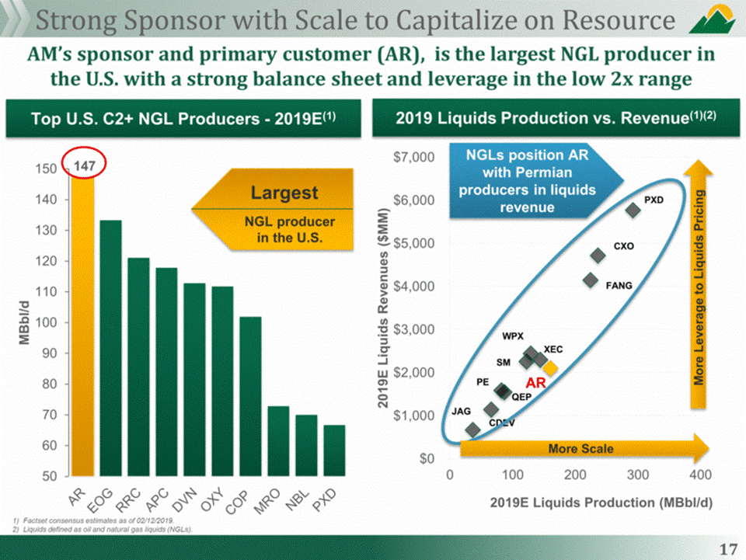
Task: Select 'More Leverage to Liquids Pricing' label
Action: 698,287
